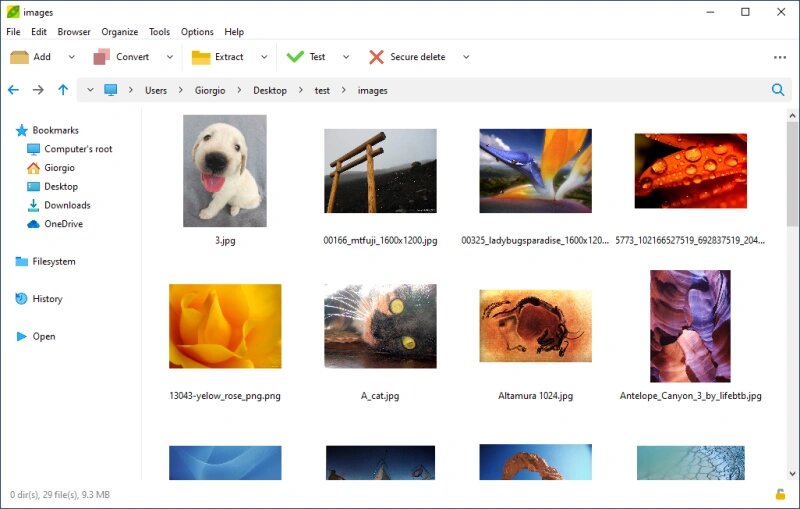Screen dimensions: 800x509
Task: Click file name 13043-yelow_rose_png.png
Action: (225, 396)
